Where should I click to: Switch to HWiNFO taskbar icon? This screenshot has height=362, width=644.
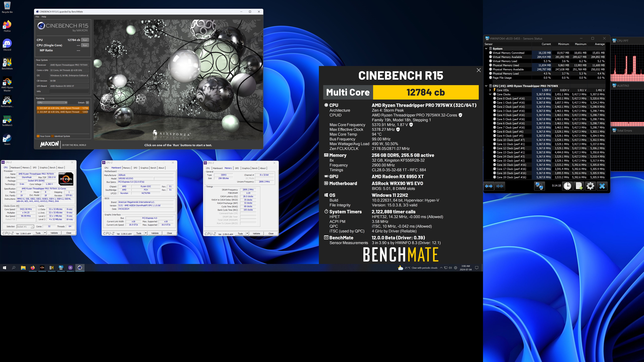(x=61, y=268)
